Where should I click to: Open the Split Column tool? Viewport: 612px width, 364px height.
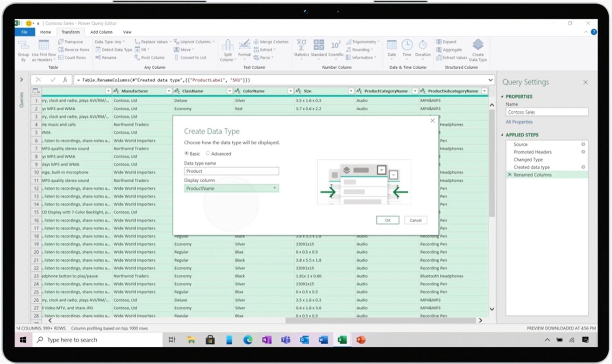click(x=228, y=46)
